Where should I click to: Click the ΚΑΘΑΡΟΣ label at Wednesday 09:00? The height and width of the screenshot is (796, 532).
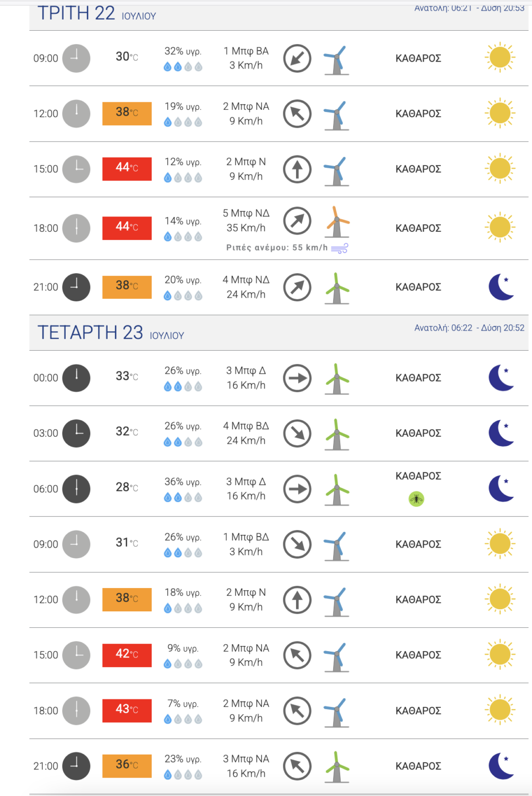[418, 544]
